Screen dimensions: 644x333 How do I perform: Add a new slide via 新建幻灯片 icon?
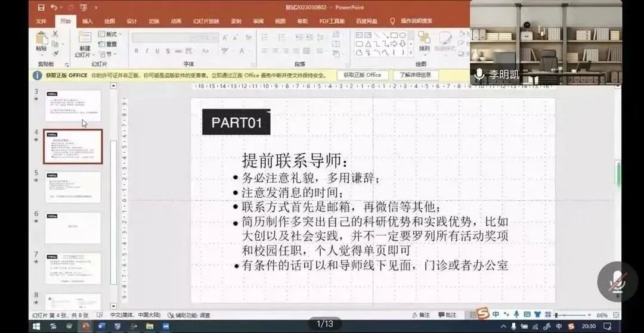tap(85, 38)
